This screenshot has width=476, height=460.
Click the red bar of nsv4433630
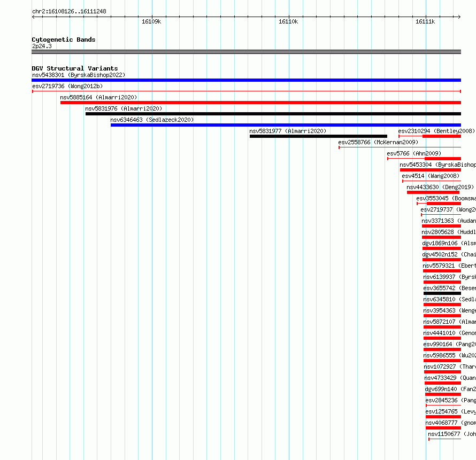coord(433,192)
